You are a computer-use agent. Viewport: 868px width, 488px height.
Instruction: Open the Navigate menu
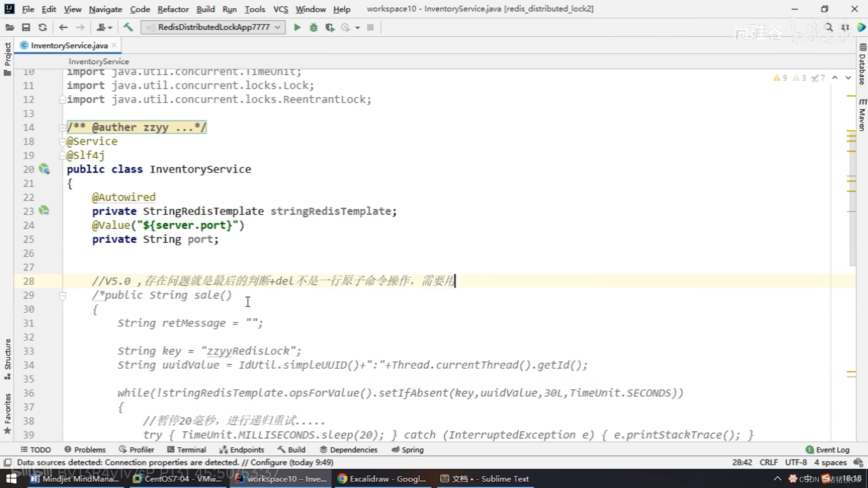tap(105, 9)
